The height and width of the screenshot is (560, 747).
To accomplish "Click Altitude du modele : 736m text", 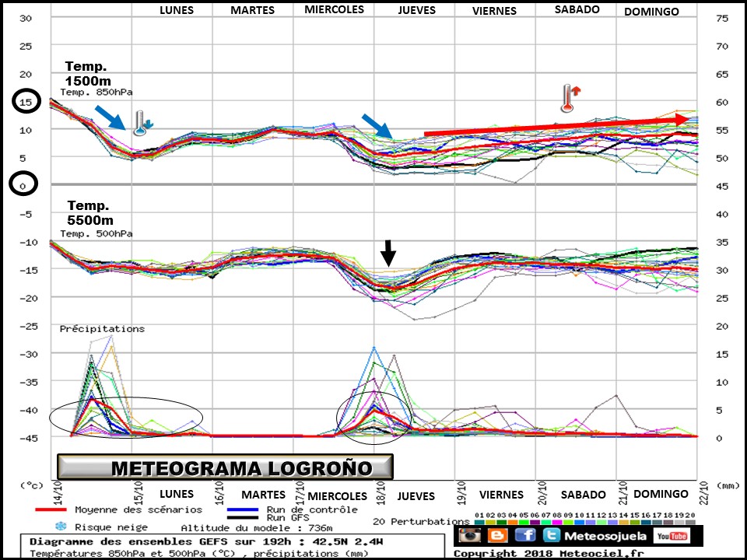I will 256,527.
